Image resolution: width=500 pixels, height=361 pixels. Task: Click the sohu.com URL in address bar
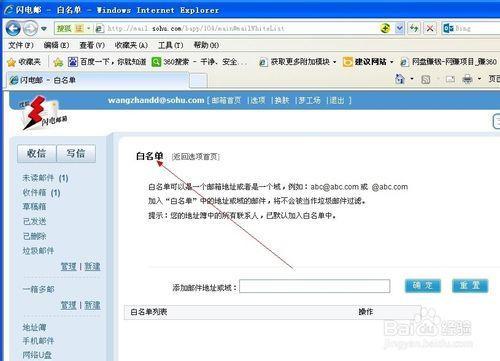[195, 29]
